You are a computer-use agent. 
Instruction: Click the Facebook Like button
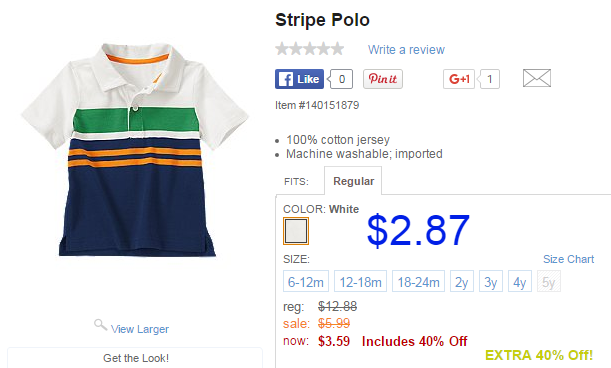click(299, 79)
